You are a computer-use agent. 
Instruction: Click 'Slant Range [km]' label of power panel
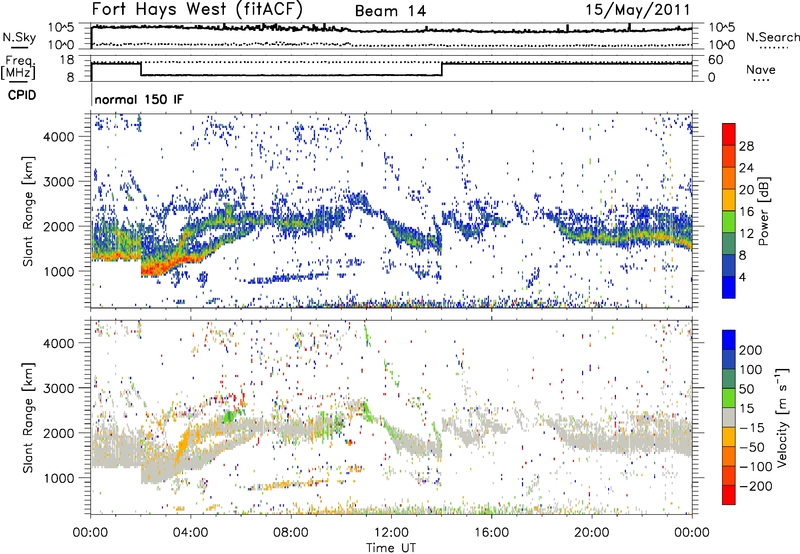pyautogui.click(x=28, y=211)
